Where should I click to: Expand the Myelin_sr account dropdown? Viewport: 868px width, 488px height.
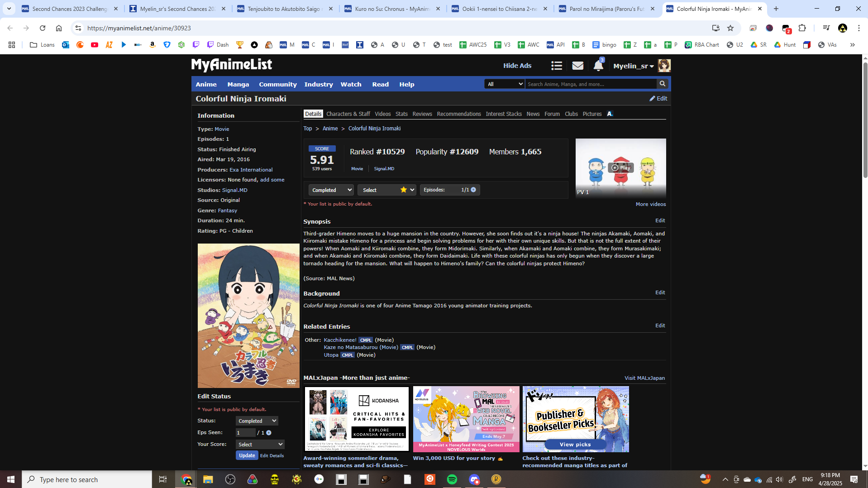pyautogui.click(x=633, y=66)
